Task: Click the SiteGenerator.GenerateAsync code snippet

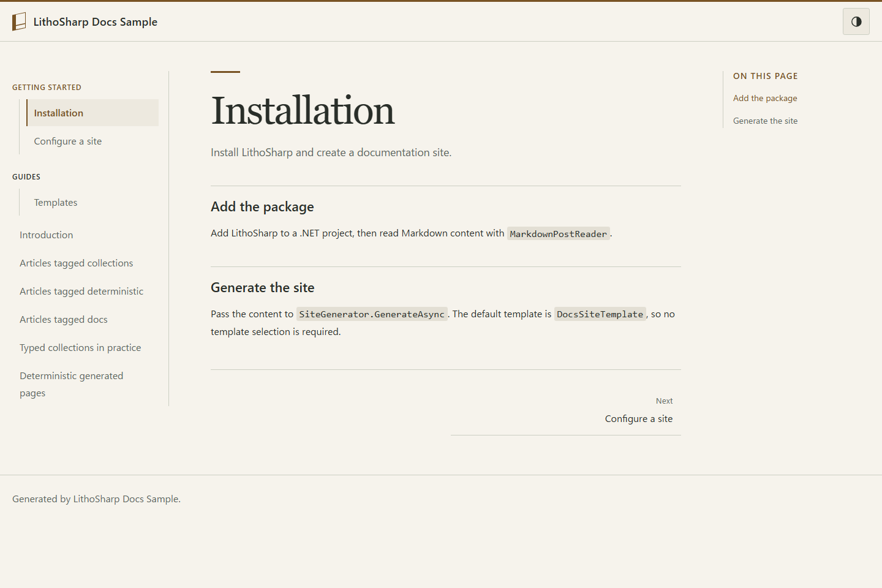Action: (372, 314)
